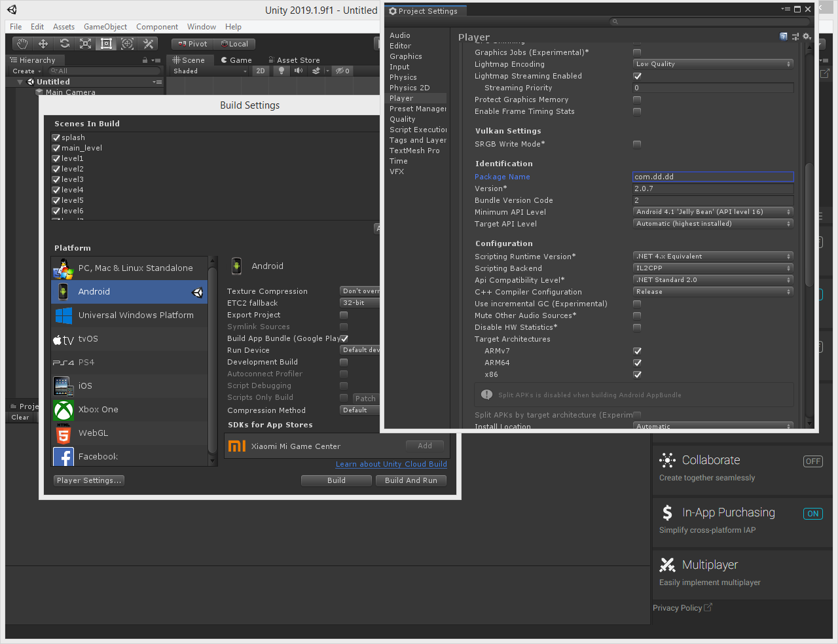Select the Transform tool in toolbar
838x644 pixels.
127,44
